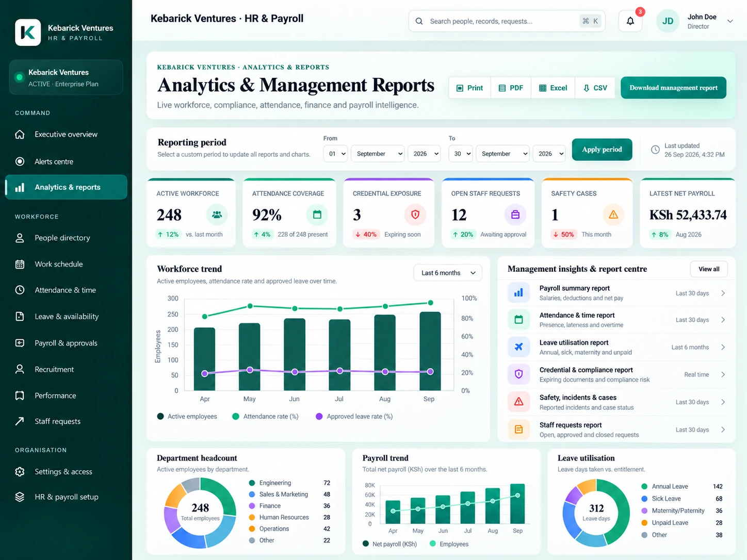
Task: Click the Open Staff Requests inbox icon
Action: 515,215
